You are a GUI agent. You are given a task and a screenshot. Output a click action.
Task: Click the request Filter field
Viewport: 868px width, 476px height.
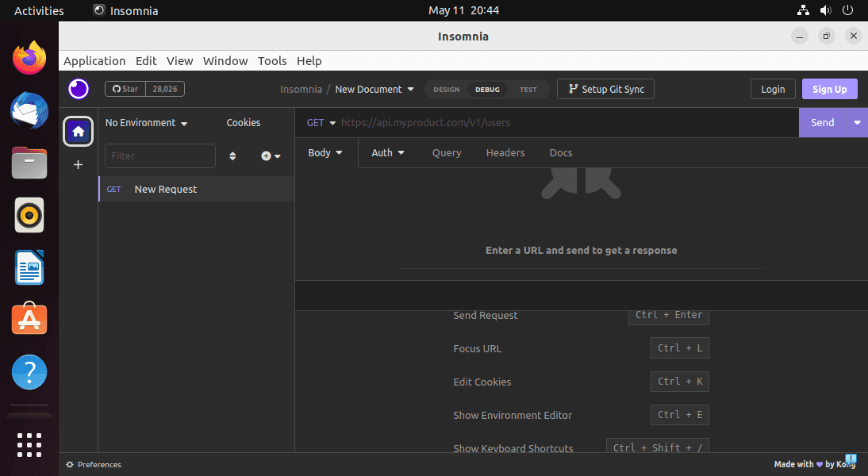[x=160, y=156]
